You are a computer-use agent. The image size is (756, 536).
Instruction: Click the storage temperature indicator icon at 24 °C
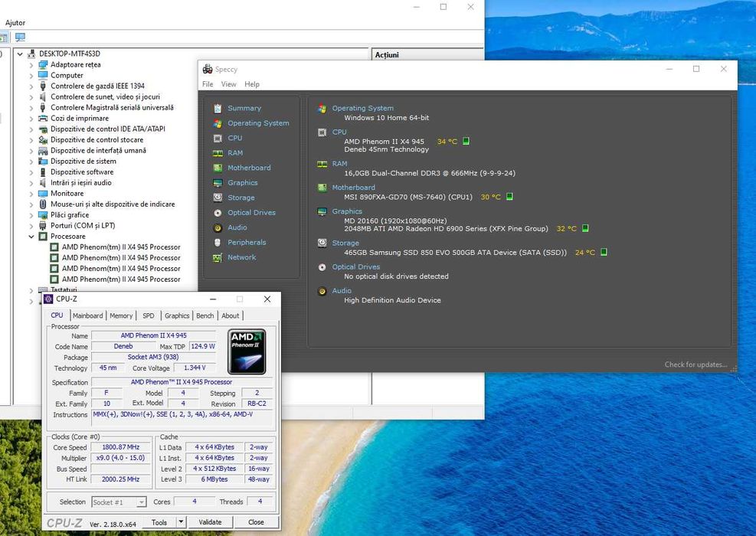click(x=604, y=252)
